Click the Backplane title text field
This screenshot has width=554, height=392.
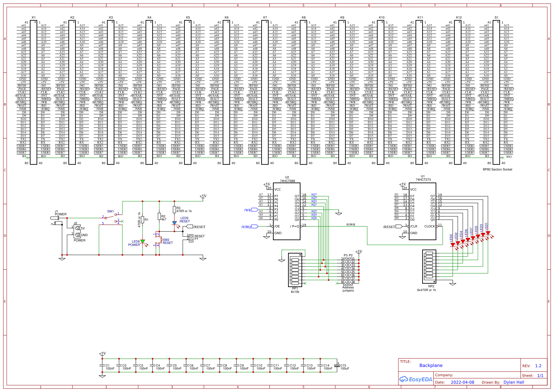[x=431, y=366]
